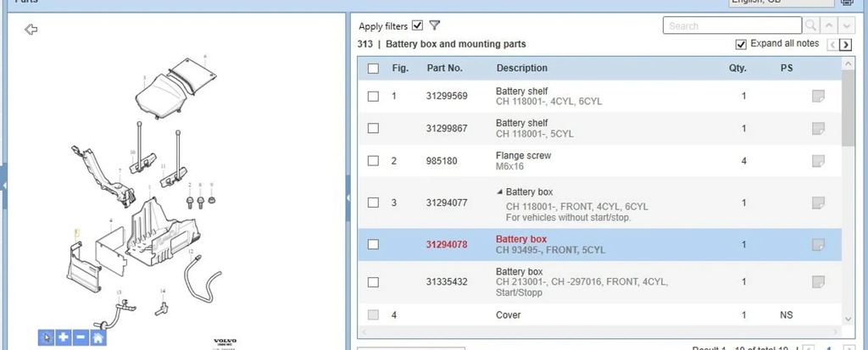Click the NS value in the PS column
The height and width of the screenshot is (350, 868).
(x=786, y=315)
